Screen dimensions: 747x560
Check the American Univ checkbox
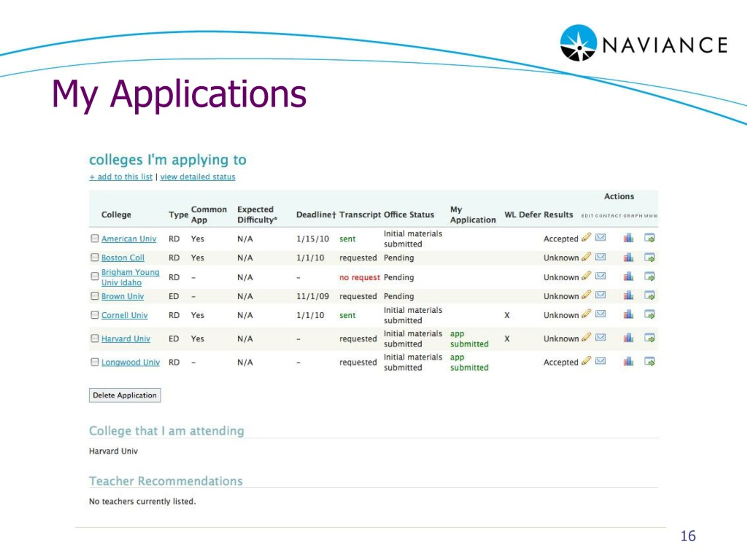pyautogui.click(x=95, y=238)
